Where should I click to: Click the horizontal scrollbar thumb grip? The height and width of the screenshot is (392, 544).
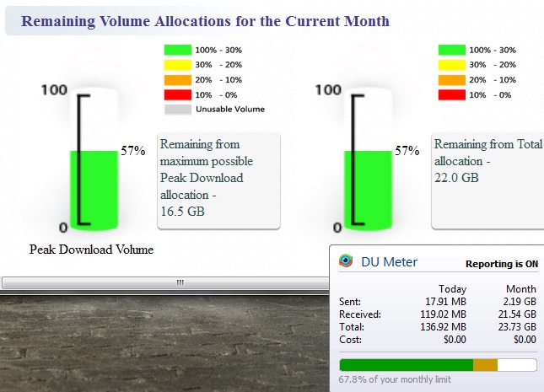(x=180, y=282)
